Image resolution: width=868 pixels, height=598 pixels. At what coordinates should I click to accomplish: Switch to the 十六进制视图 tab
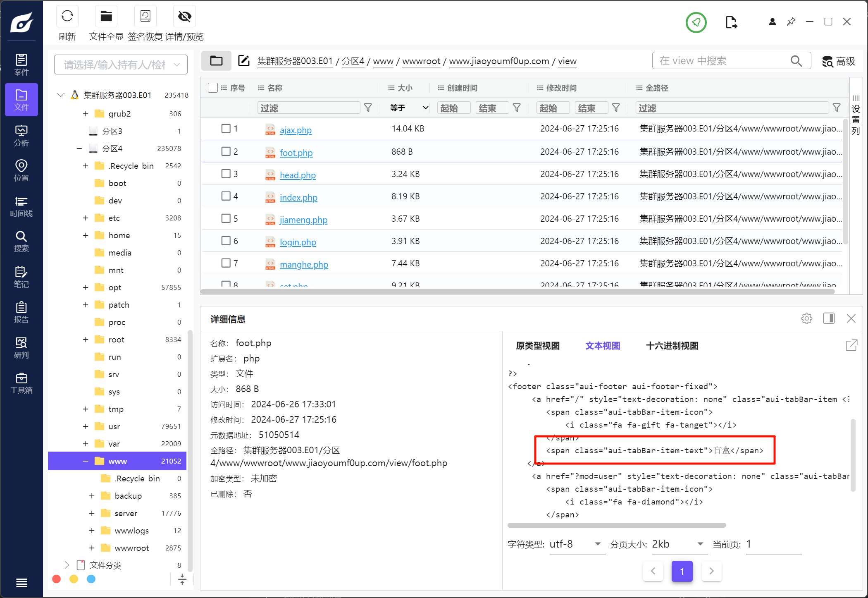point(672,346)
